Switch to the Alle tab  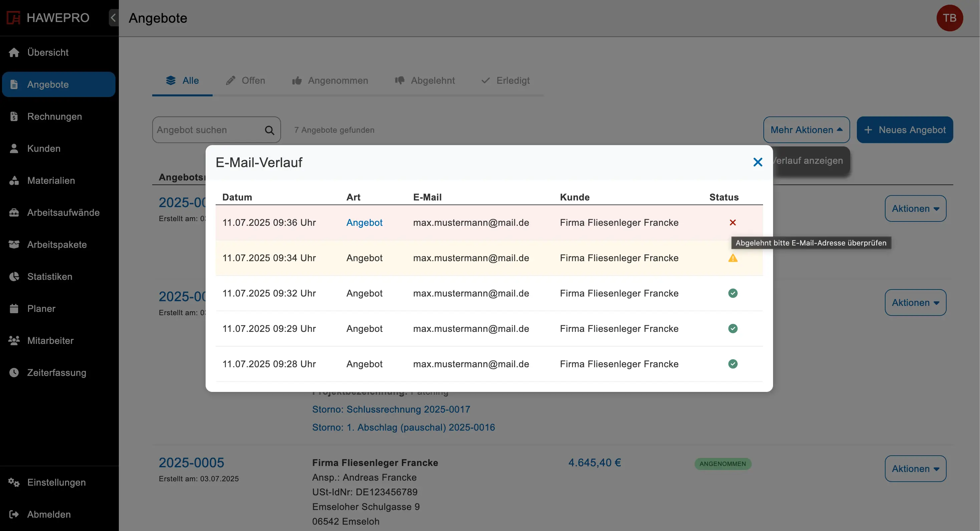coord(182,81)
